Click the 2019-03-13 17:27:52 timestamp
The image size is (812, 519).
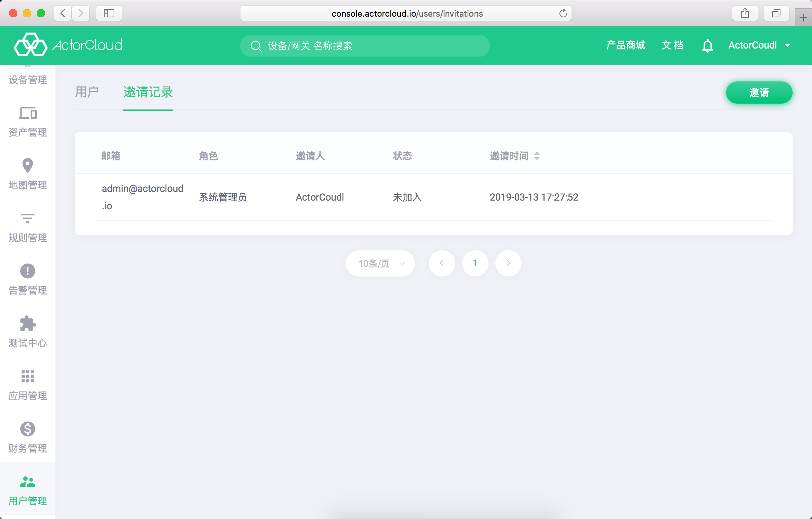point(534,197)
